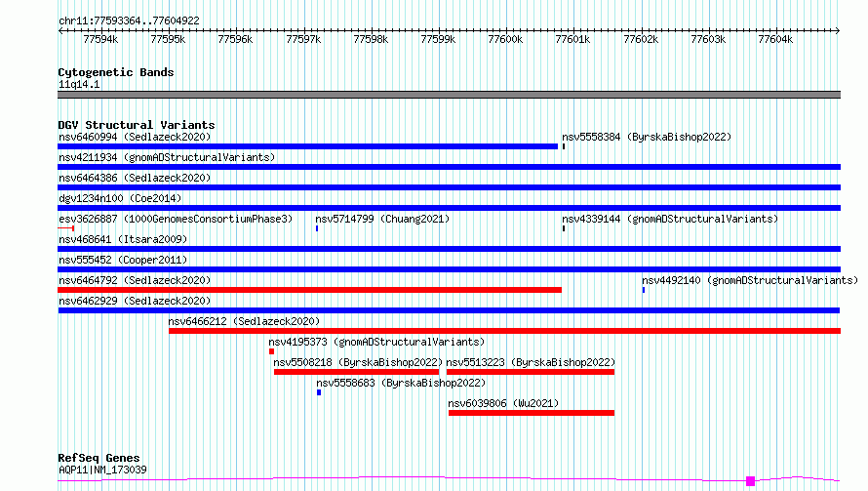Click the 77603k ruler tick label

(x=708, y=40)
